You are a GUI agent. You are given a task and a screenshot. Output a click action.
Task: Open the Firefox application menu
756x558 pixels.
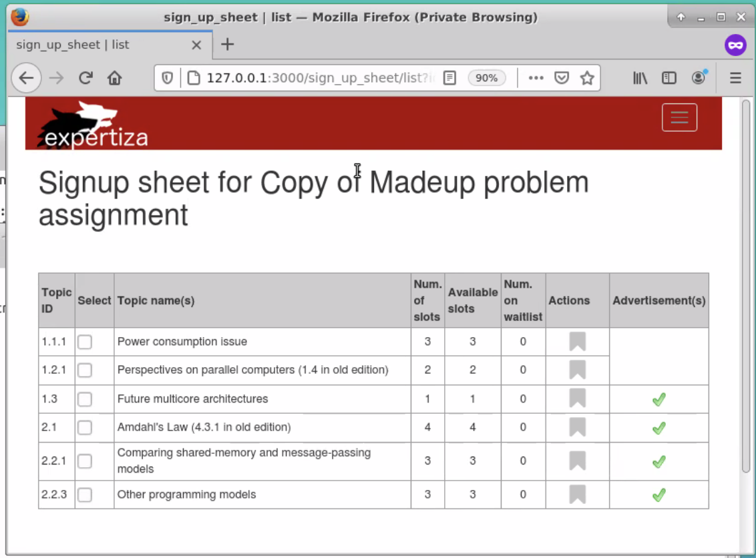(x=735, y=77)
